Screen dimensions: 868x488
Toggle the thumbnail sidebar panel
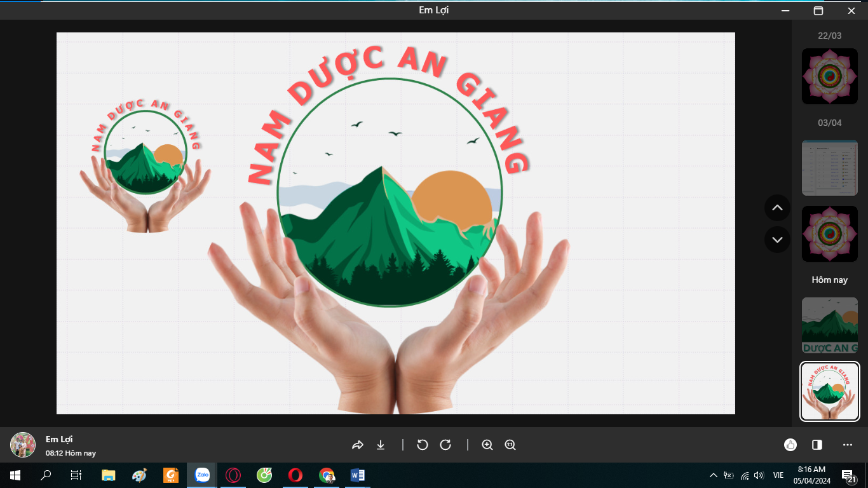[817, 445]
